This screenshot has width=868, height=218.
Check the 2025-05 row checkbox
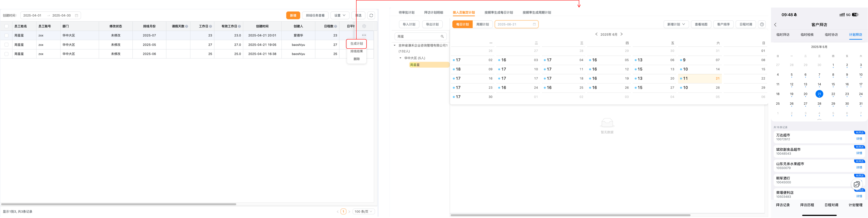coord(6,45)
